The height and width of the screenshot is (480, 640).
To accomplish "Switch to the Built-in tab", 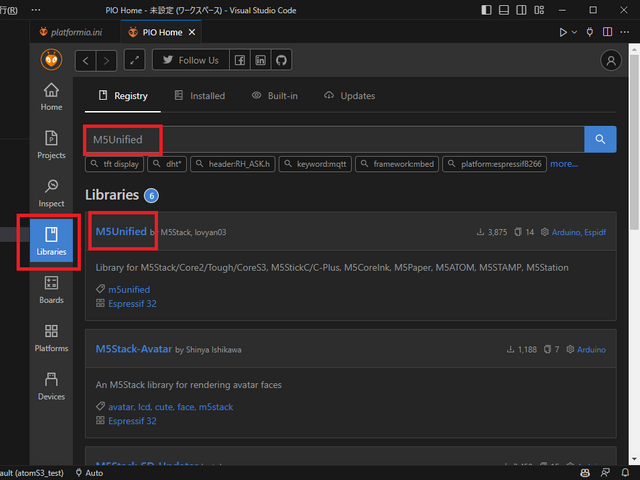I will point(275,96).
